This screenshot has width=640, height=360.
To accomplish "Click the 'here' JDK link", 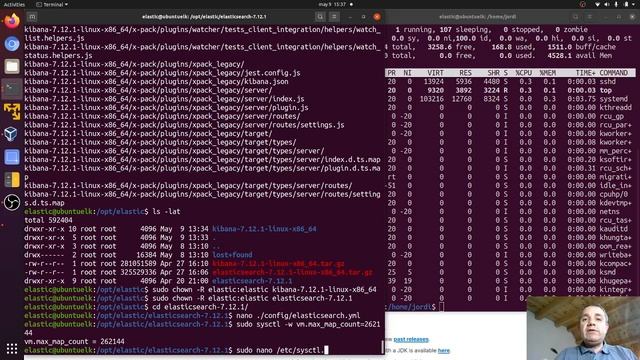I will coord(444,350).
